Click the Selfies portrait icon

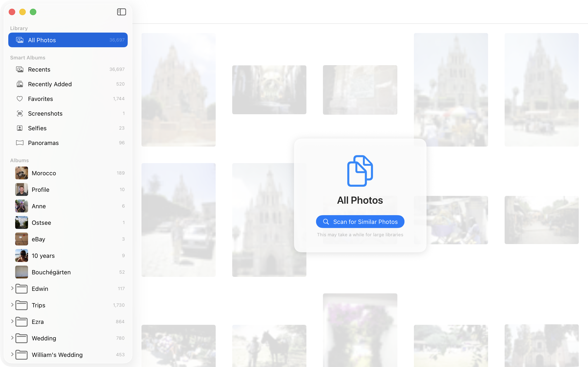tap(20, 128)
